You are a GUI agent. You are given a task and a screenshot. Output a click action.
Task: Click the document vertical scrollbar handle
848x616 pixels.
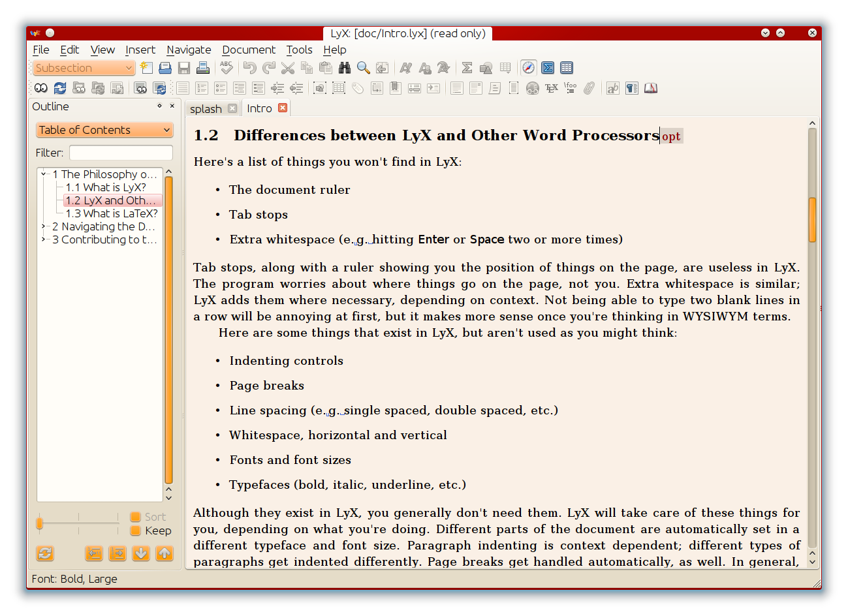click(x=813, y=219)
